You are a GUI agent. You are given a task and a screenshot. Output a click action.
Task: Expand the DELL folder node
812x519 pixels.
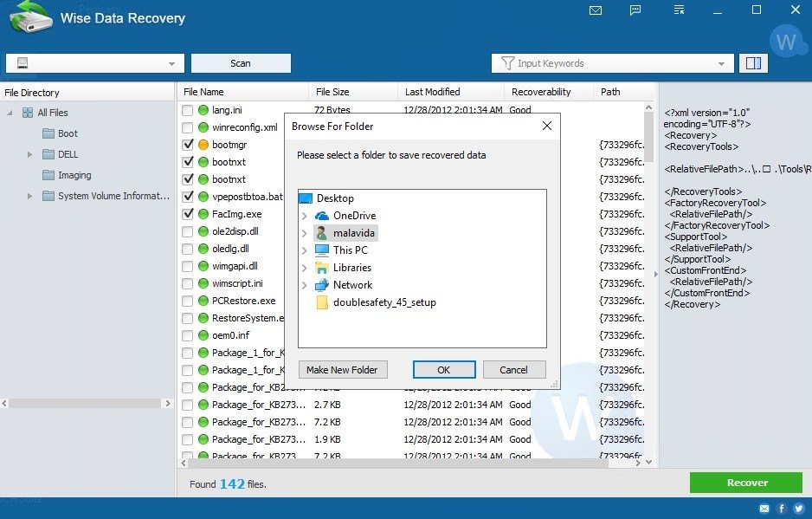29,154
